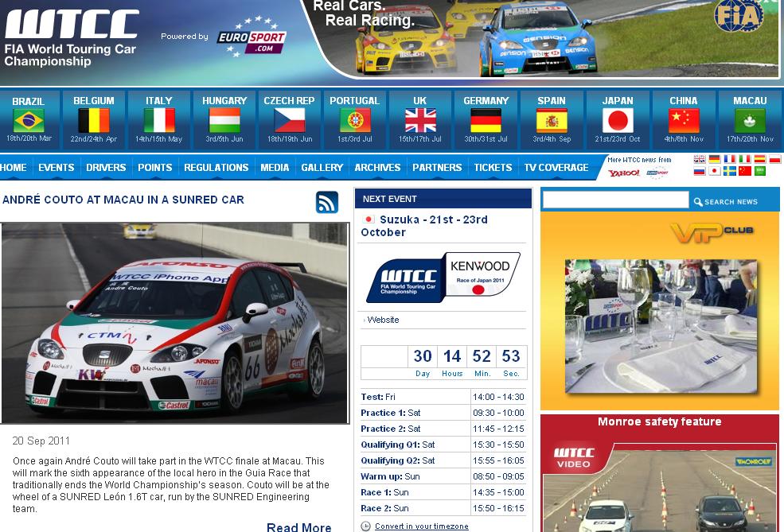Open the André Couto SEAT car photo
The height and width of the screenshot is (532, 784).
[175, 323]
